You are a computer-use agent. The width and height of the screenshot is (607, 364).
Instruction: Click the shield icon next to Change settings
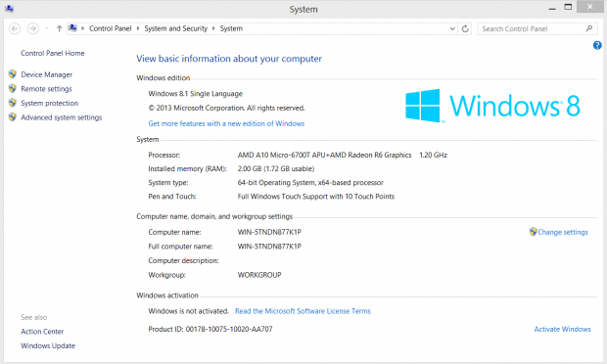[x=533, y=232]
